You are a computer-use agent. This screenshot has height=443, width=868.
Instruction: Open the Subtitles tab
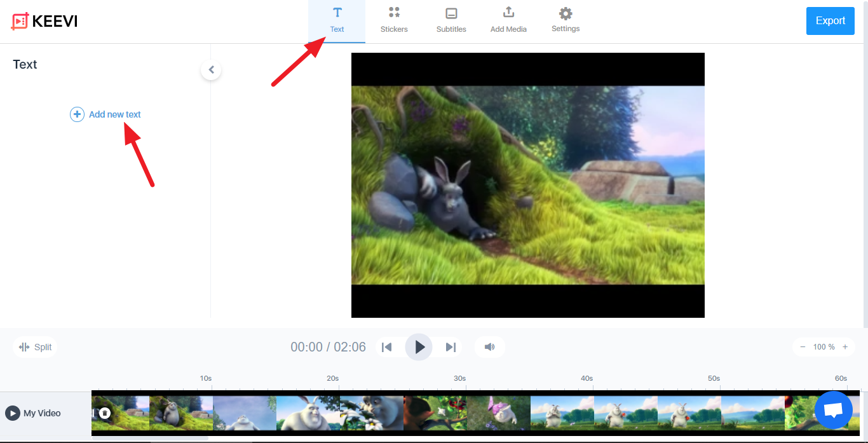tap(451, 21)
